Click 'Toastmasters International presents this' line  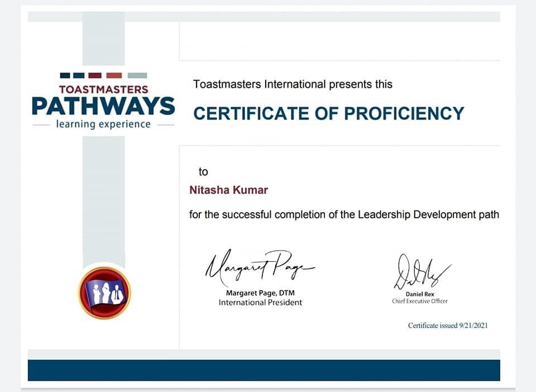click(x=293, y=84)
